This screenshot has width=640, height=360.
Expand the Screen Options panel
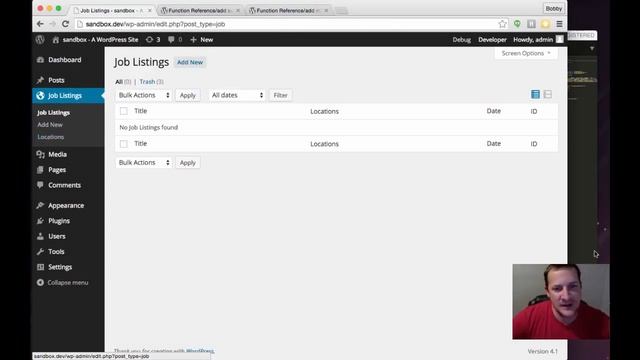coord(526,53)
